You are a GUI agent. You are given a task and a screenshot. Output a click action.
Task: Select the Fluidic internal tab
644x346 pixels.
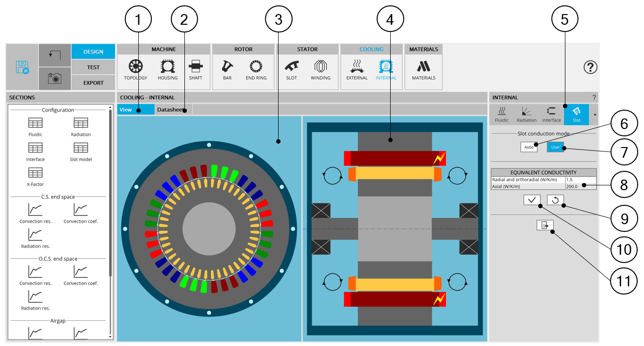point(502,115)
